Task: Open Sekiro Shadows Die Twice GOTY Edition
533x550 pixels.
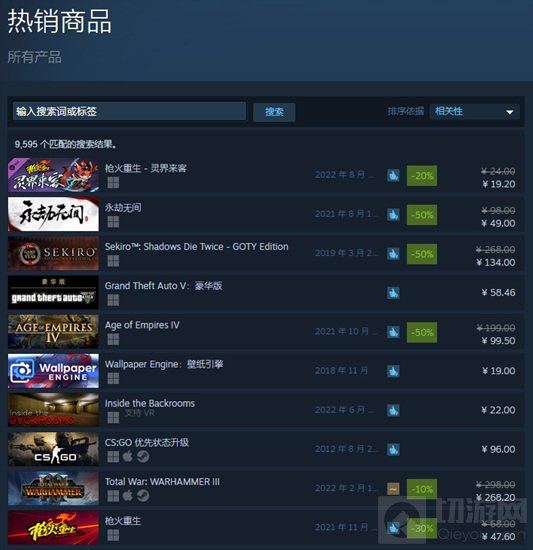Action: [196, 247]
